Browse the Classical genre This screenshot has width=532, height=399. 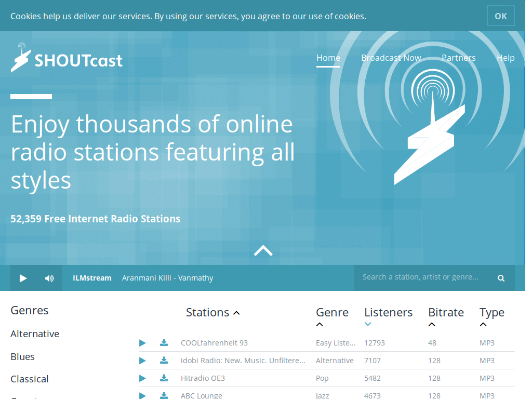click(x=29, y=379)
